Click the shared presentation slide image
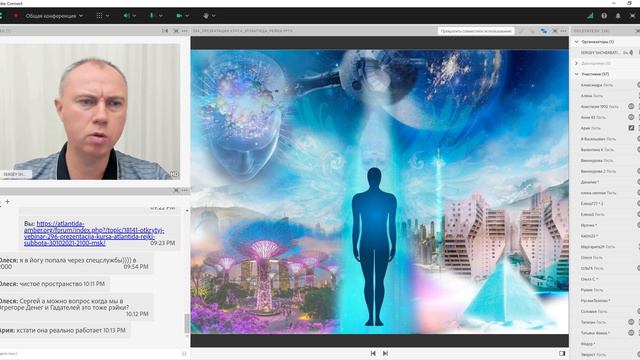Image resolution: width=640 pixels, height=360 pixels. point(380,192)
